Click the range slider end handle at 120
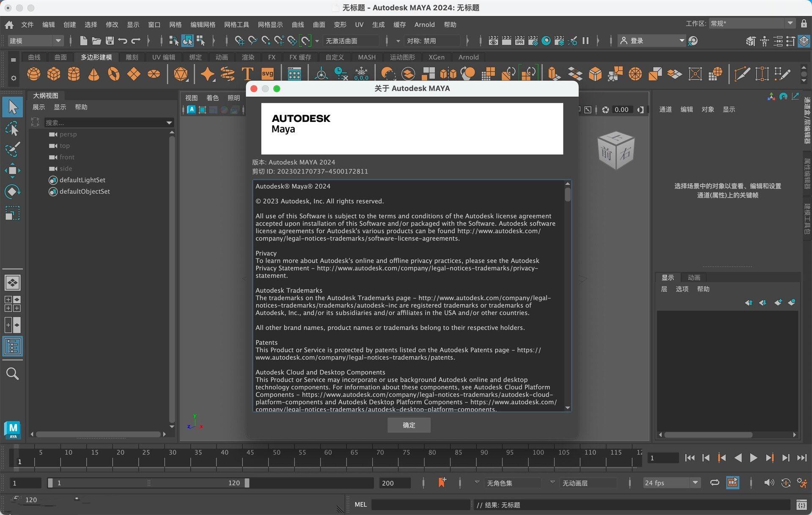 click(247, 483)
